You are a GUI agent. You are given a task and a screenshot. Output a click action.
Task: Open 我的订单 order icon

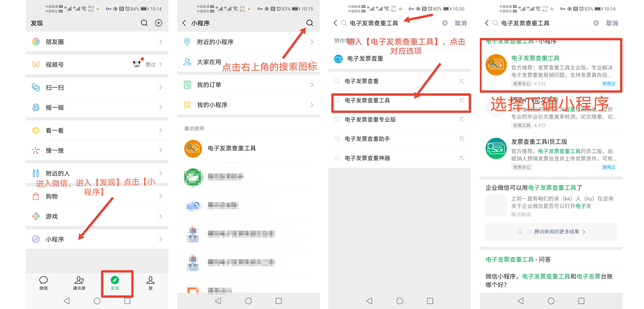[187, 84]
